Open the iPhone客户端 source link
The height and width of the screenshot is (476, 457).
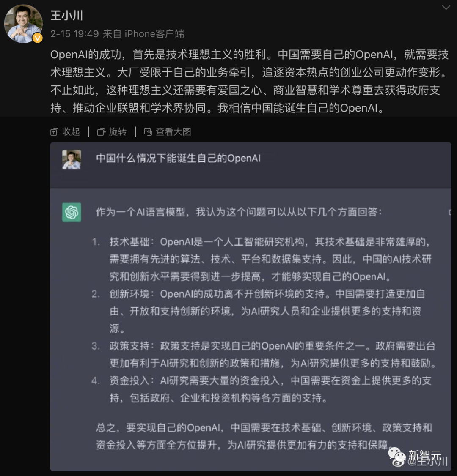coord(154,34)
